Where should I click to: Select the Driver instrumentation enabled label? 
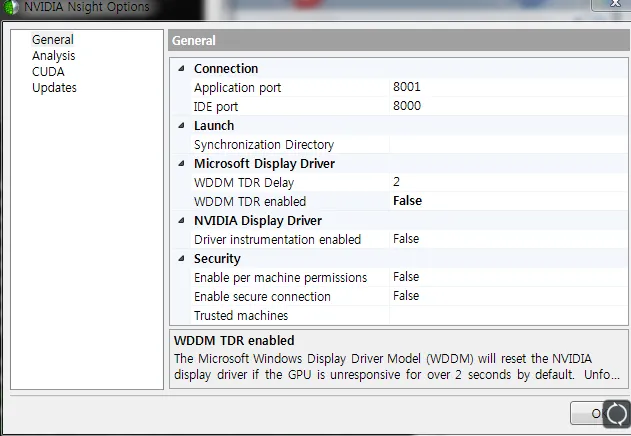[277, 240]
